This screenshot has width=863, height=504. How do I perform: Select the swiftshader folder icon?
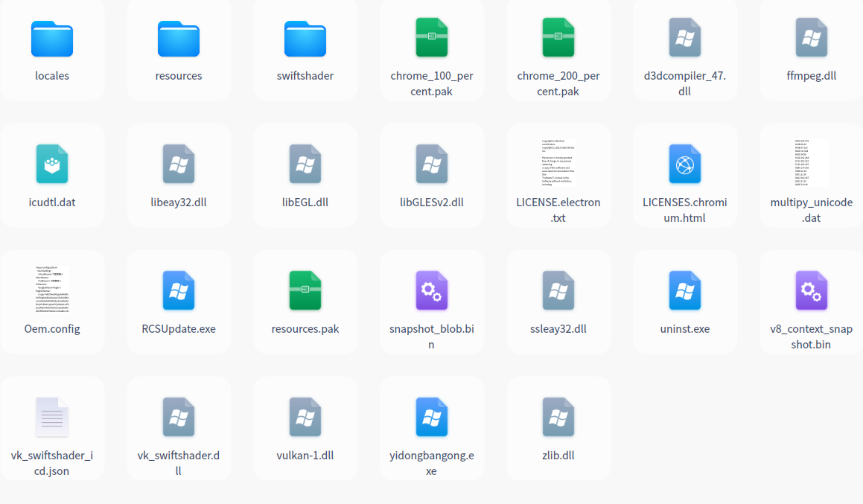pyautogui.click(x=305, y=39)
